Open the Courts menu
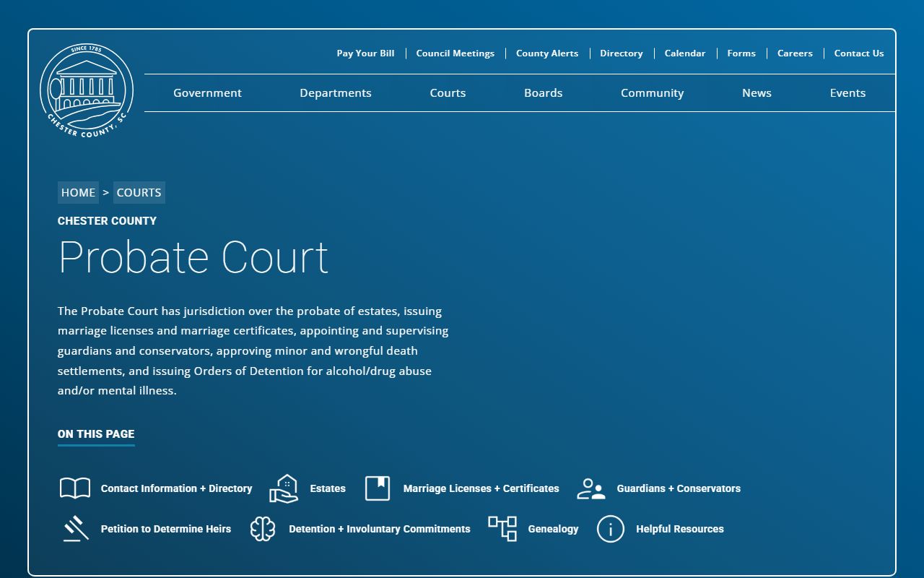This screenshot has width=924, height=578. [x=448, y=93]
